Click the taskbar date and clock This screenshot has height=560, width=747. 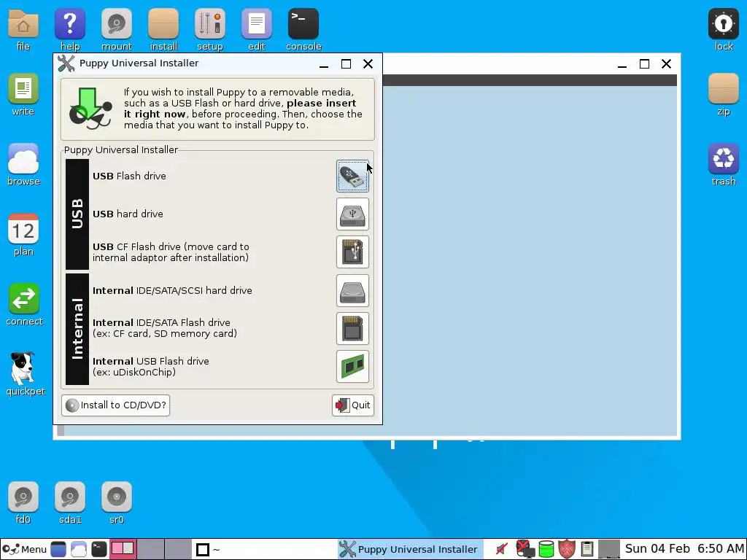(x=684, y=549)
